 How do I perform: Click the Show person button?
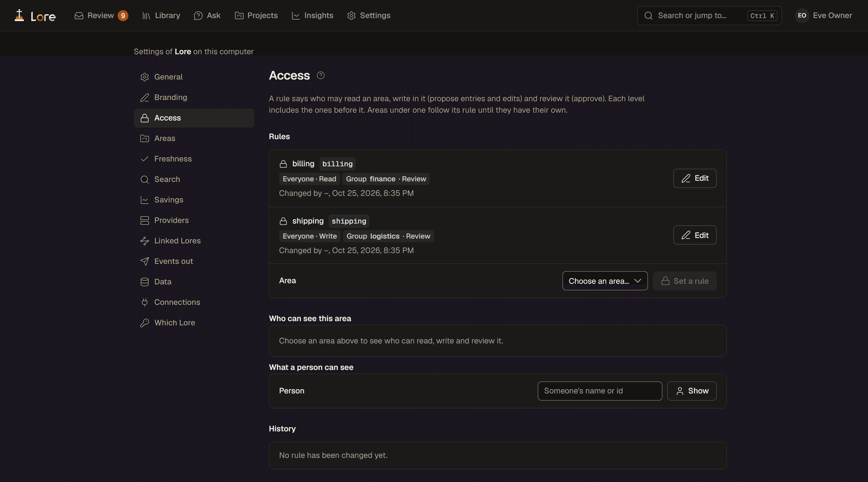point(692,391)
